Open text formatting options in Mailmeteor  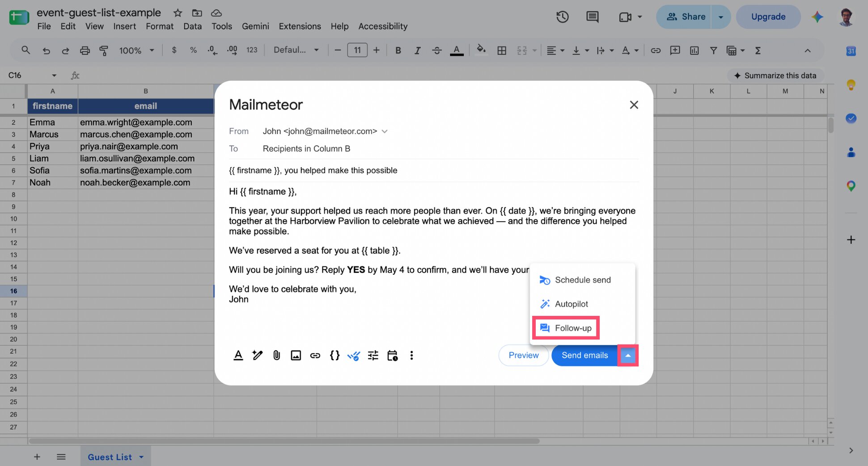click(238, 355)
